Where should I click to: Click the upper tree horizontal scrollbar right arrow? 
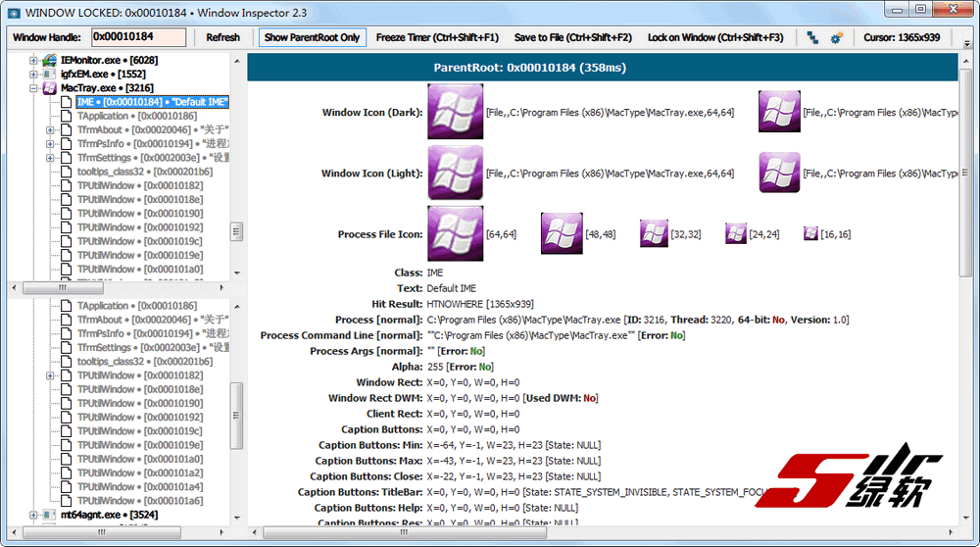coord(221,287)
